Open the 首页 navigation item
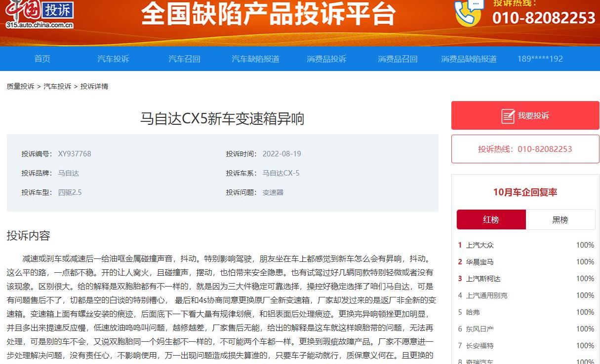The width and height of the screenshot is (600, 364). click(x=42, y=58)
